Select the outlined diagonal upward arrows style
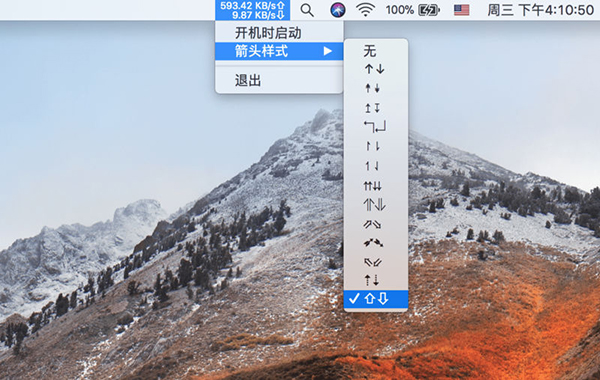Image resolution: width=600 pixels, height=380 pixels. pos(376,224)
